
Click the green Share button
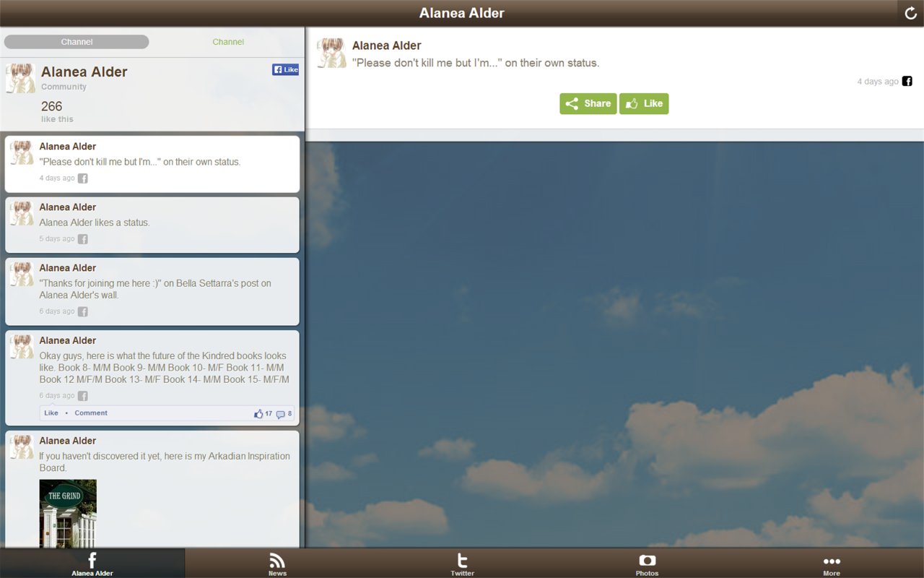588,103
